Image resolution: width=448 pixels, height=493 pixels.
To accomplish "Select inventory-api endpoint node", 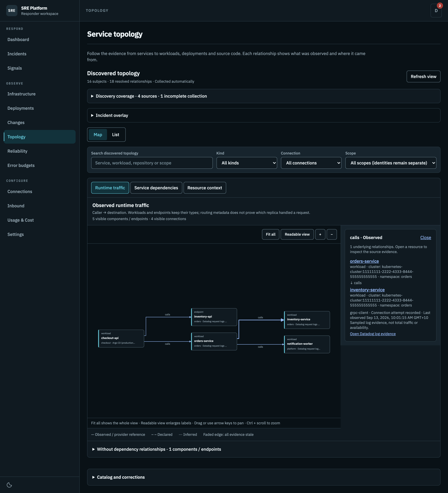I will (214, 317).
